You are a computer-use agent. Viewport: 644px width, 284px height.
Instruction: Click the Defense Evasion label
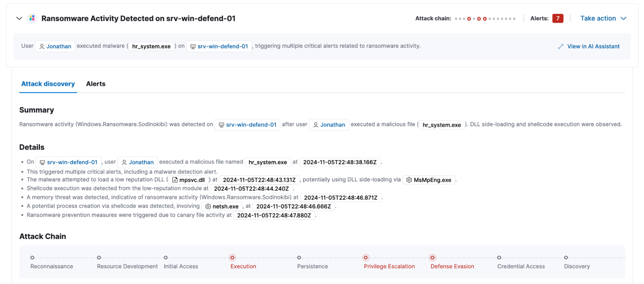click(452, 266)
